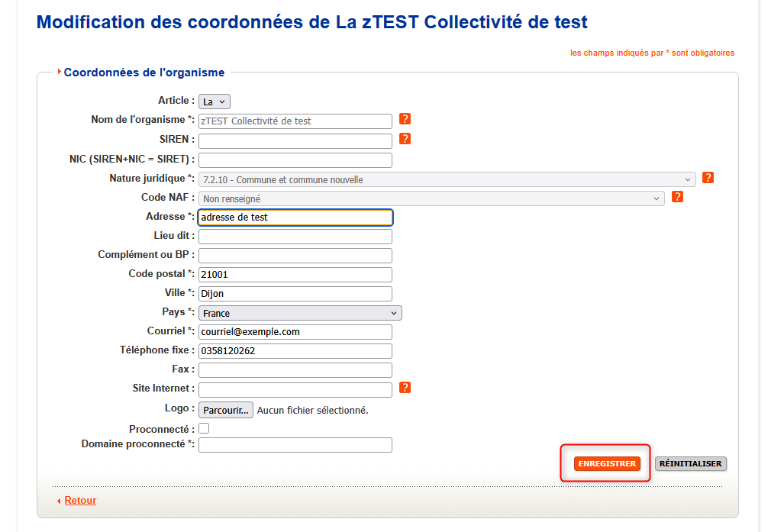Click the Enregistrer button

607,463
